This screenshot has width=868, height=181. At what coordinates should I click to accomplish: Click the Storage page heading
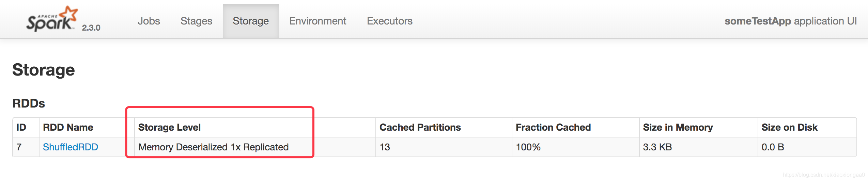click(44, 70)
